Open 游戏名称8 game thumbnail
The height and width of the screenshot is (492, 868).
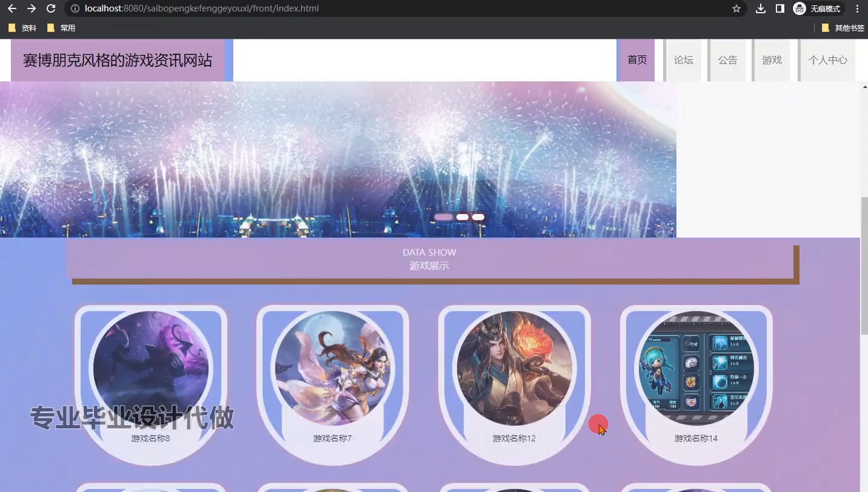[x=151, y=368]
